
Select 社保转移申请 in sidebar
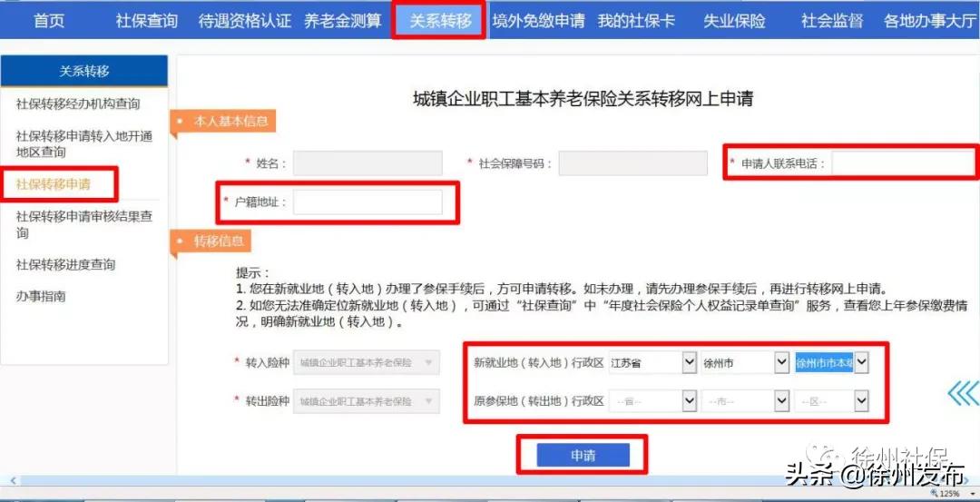click(54, 183)
